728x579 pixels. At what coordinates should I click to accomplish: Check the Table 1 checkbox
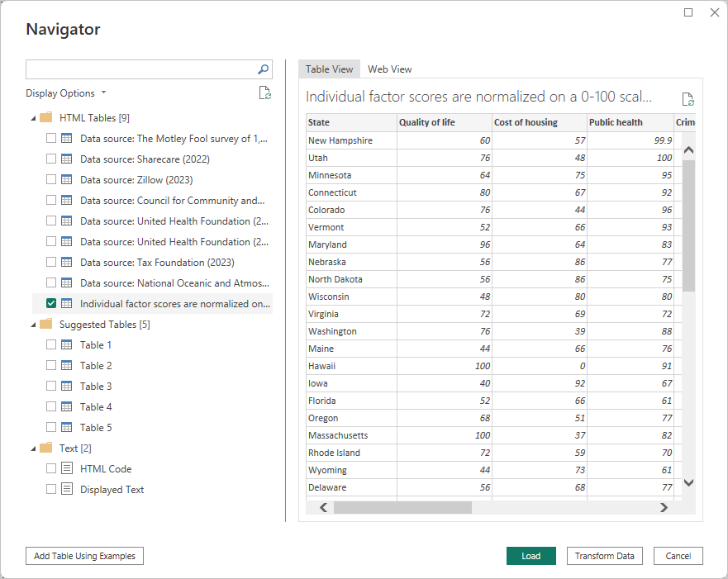click(51, 344)
